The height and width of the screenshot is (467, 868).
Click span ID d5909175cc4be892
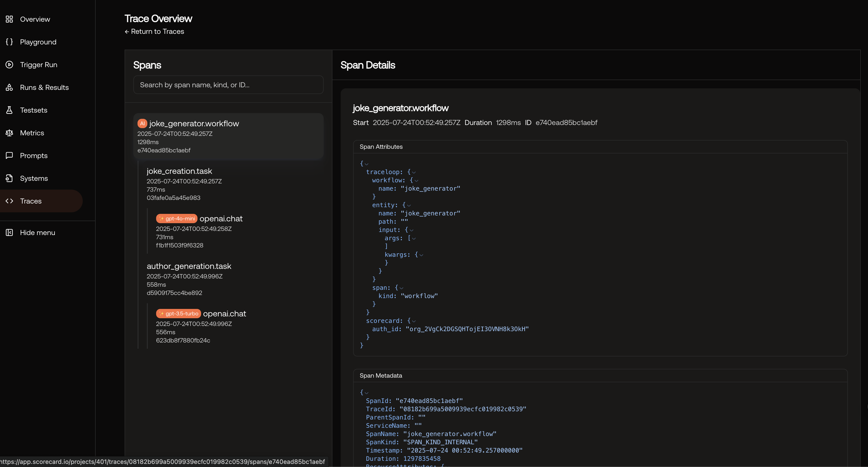tap(174, 293)
